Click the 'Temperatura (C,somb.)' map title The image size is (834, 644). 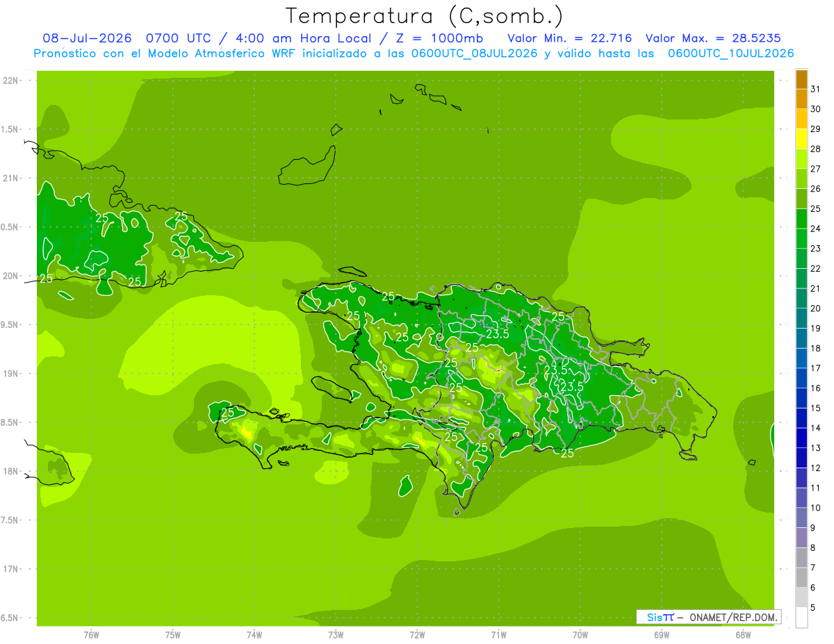424,17
